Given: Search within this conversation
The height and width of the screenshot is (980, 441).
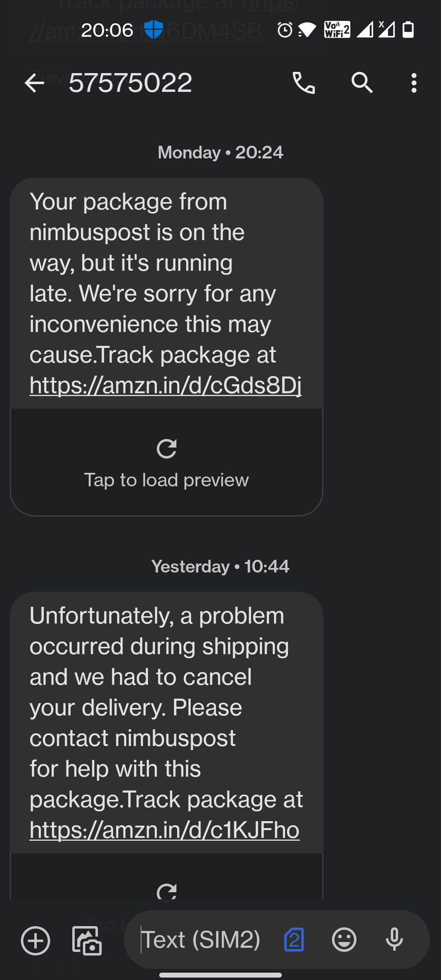Looking at the screenshot, I should (362, 83).
